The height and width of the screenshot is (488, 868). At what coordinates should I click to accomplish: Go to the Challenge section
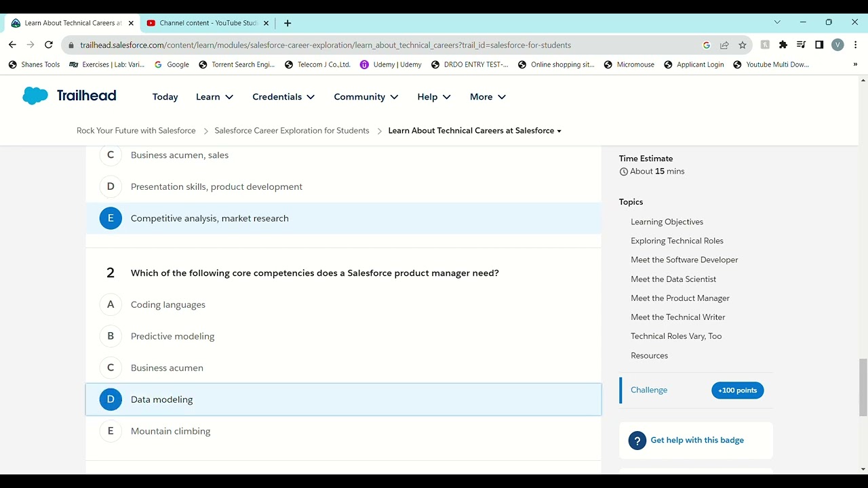pyautogui.click(x=649, y=390)
